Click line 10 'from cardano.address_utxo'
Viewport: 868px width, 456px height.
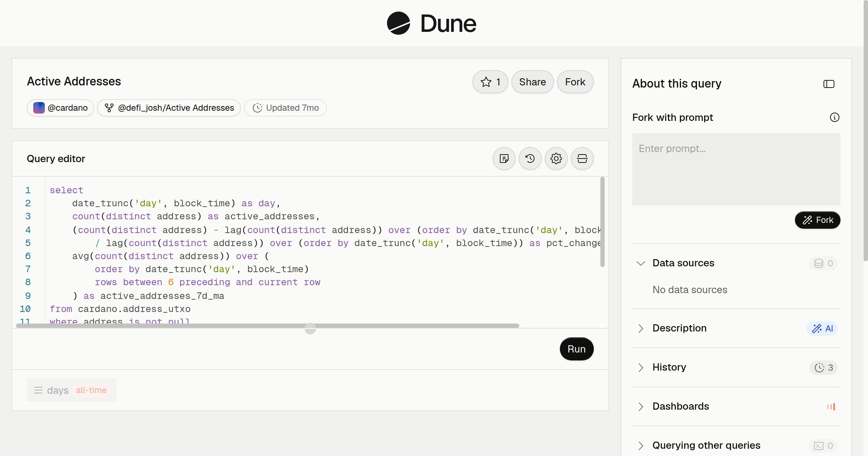[120, 309]
